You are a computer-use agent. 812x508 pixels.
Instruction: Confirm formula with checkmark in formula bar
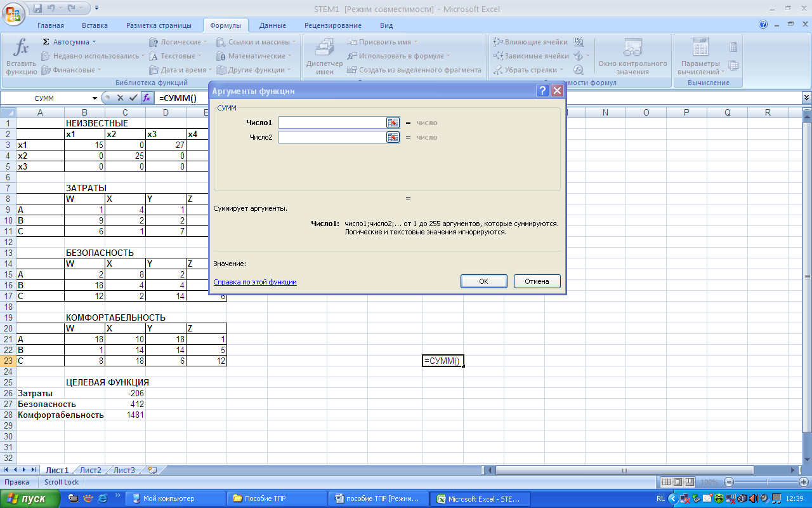click(133, 98)
